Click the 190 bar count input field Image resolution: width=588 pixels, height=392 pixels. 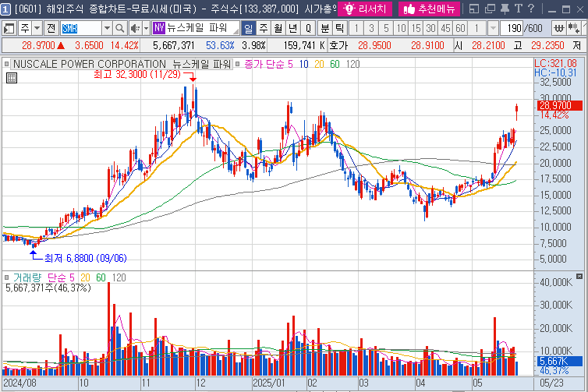coord(512,28)
